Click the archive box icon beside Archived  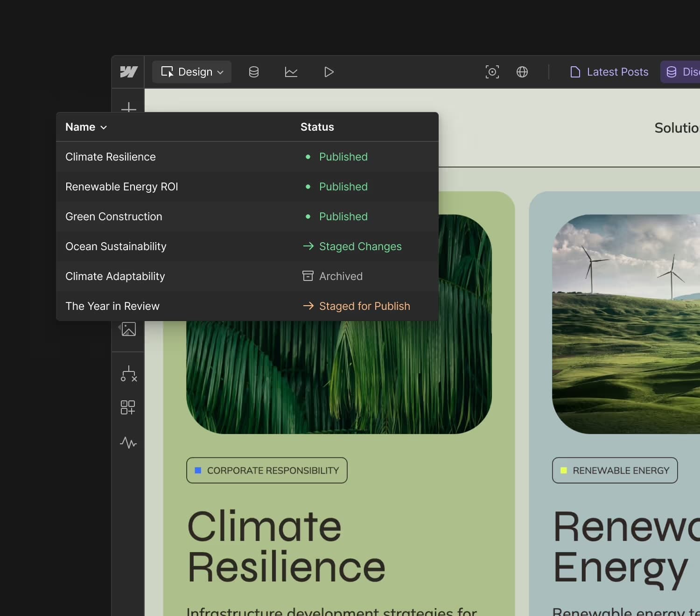pyautogui.click(x=308, y=276)
